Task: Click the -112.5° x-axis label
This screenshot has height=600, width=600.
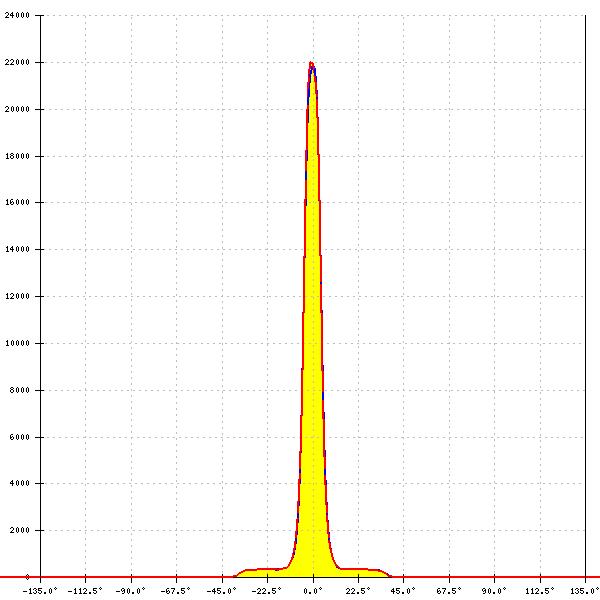Action: click(x=85, y=591)
